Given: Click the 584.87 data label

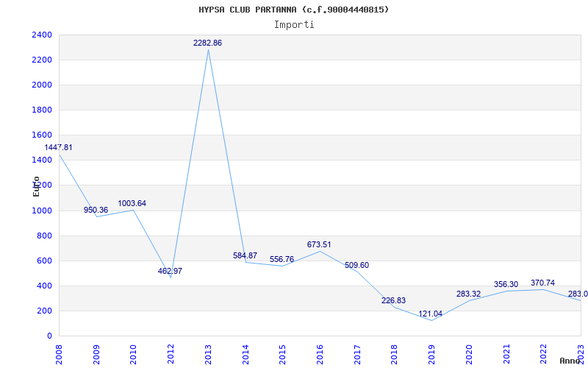Looking at the screenshot, I should point(245,255).
